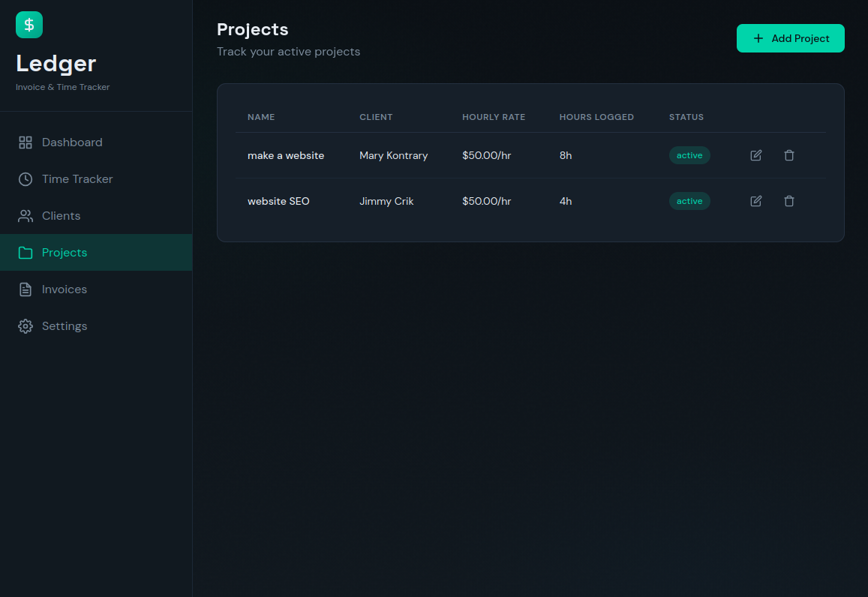868x597 pixels.
Task: Click the Ledger dollar-sign logo icon
Action: pyautogui.click(x=29, y=25)
